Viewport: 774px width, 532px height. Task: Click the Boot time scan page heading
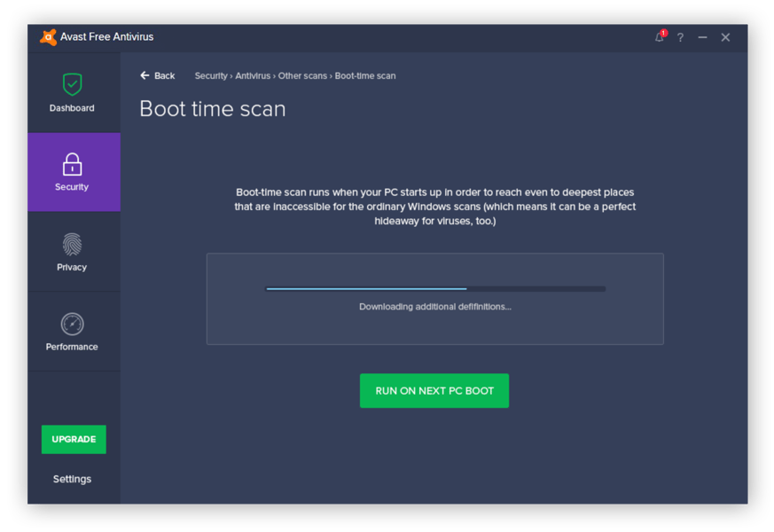coord(212,108)
